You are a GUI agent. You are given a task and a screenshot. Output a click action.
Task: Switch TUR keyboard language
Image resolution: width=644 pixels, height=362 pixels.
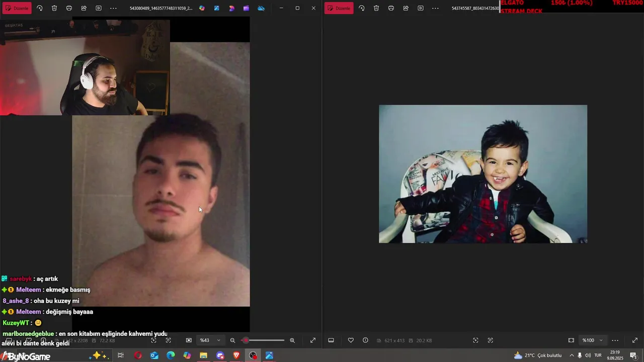tap(598, 355)
